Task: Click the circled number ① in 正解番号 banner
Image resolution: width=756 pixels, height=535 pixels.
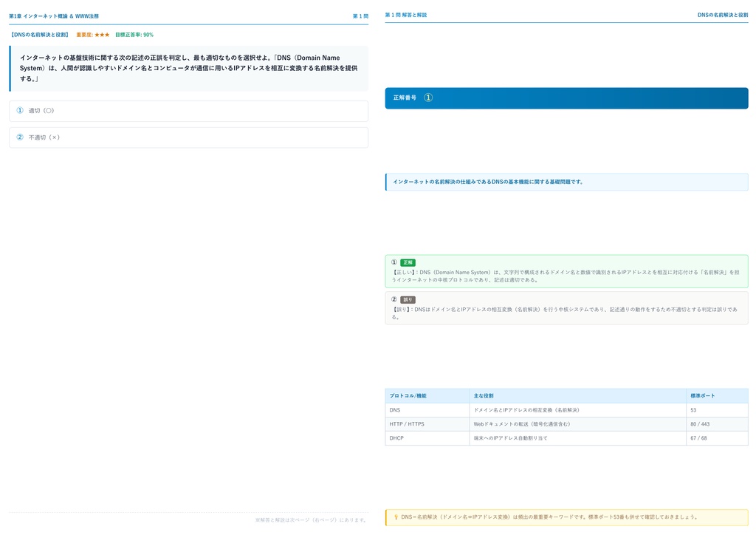Action: (428, 98)
